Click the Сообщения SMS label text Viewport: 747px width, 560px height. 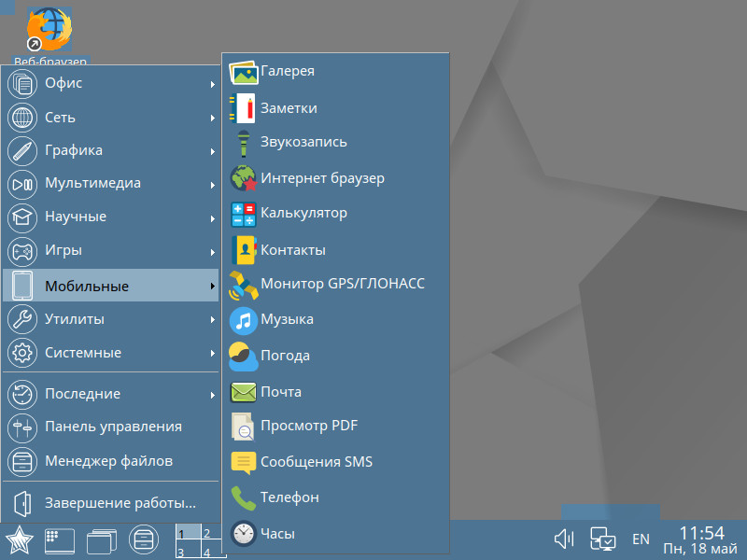[x=317, y=462]
